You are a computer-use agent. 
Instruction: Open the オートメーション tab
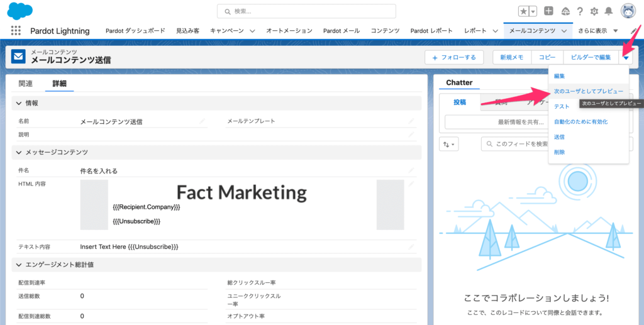[289, 31]
